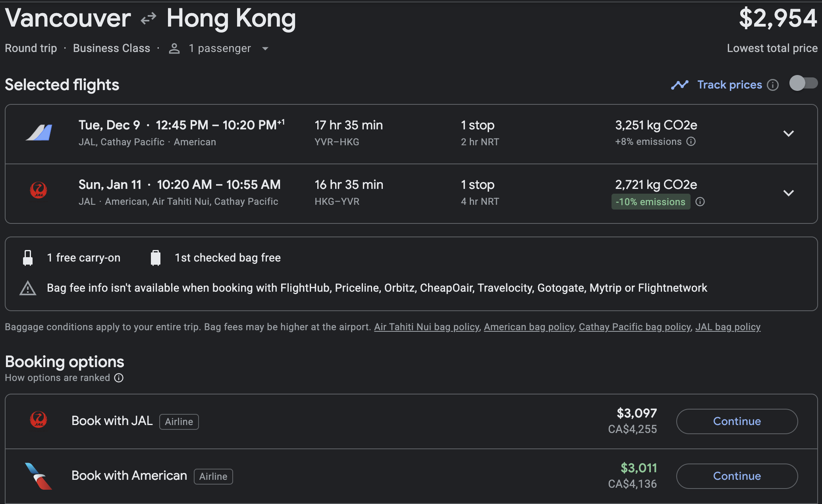Click the HKG–YVR route text

point(337,202)
